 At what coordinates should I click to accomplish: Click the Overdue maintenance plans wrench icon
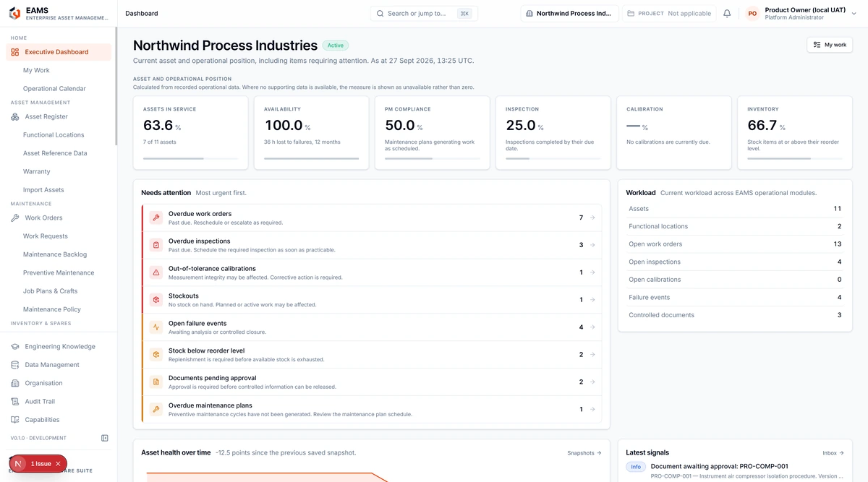coord(156,409)
